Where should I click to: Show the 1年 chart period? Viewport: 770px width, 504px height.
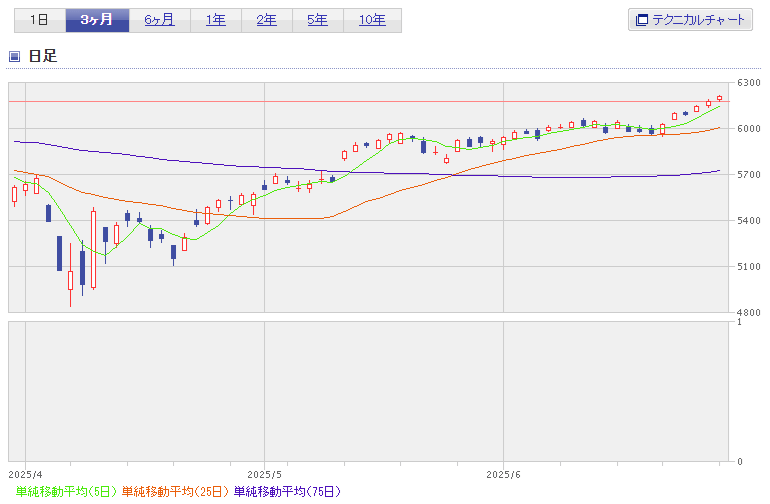216,20
